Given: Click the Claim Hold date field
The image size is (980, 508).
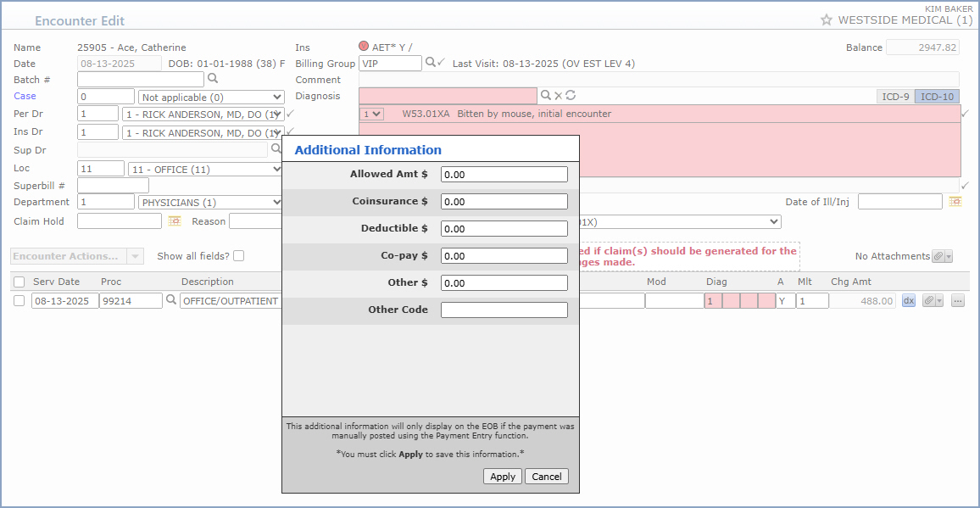Looking at the screenshot, I should click(x=120, y=221).
